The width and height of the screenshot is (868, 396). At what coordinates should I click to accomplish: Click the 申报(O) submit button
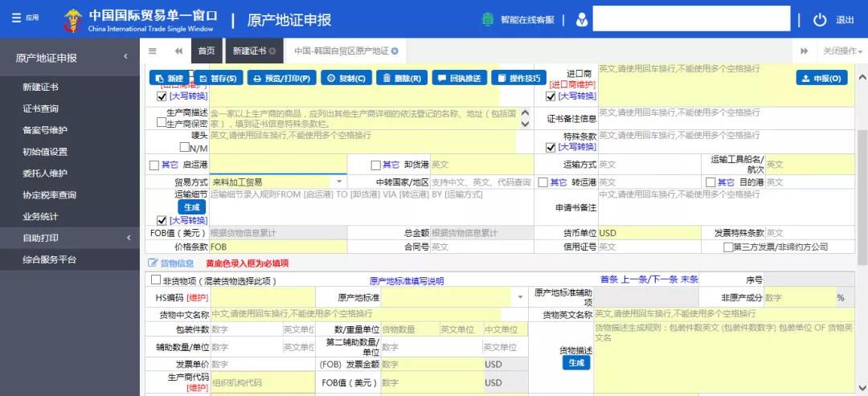[822, 78]
